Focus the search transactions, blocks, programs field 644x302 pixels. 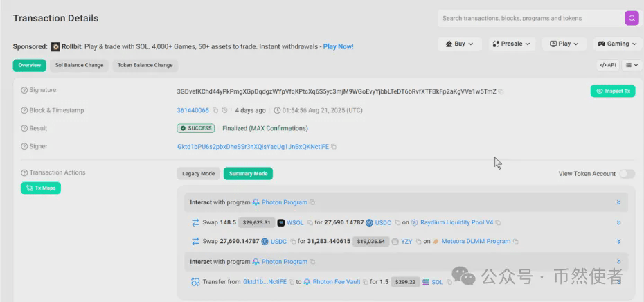coord(531,19)
